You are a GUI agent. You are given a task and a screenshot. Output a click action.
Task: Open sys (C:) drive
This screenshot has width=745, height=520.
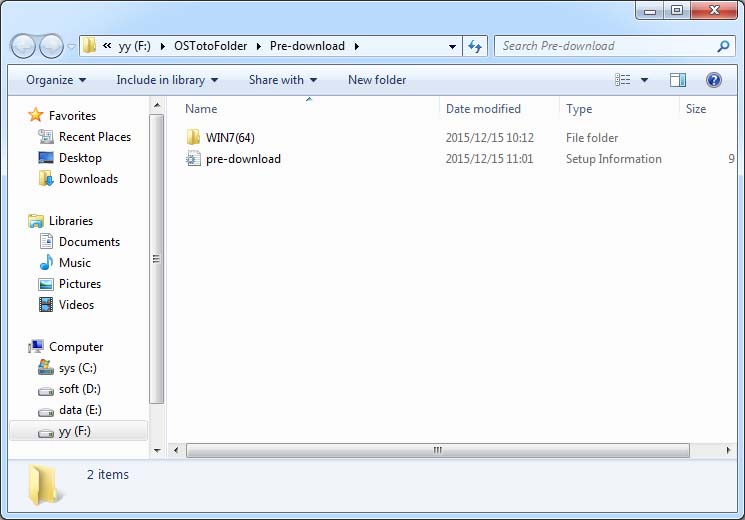78,368
